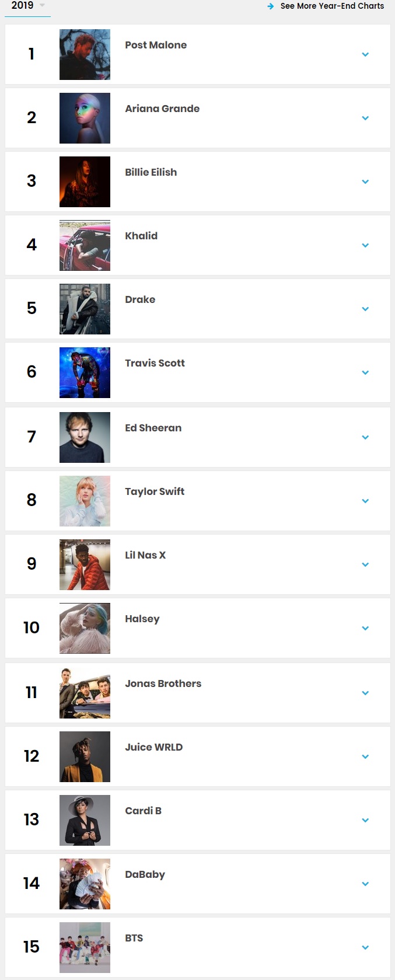Click the Travis Scott album artwork

(85, 372)
